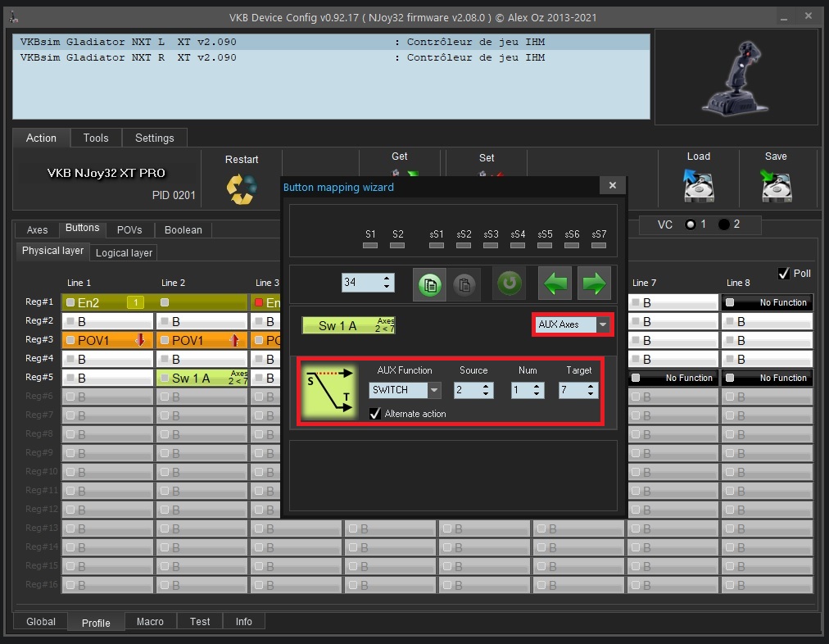Open the Tools tab
This screenshot has width=829, height=644.
pos(96,138)
